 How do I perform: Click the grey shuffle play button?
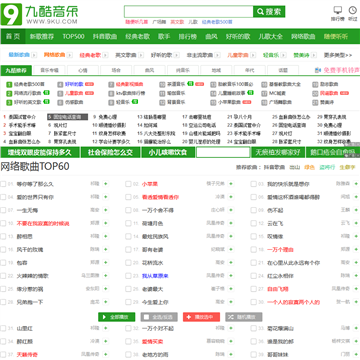[x=244, y=317]
